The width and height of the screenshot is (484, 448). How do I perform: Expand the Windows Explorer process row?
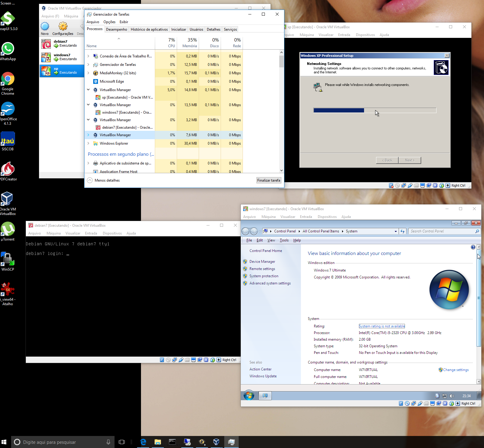[x=88, y=143]
